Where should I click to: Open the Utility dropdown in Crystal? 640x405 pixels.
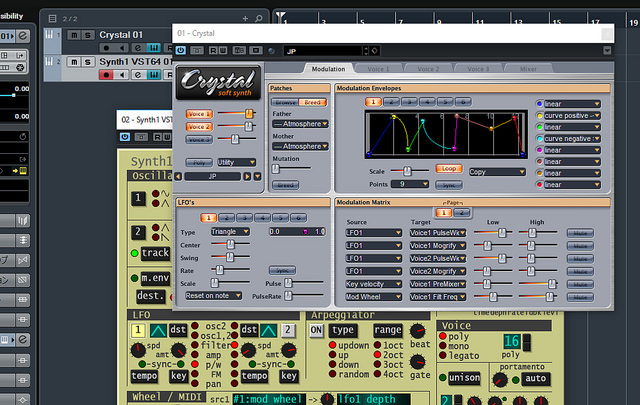[x=236, y=162]
